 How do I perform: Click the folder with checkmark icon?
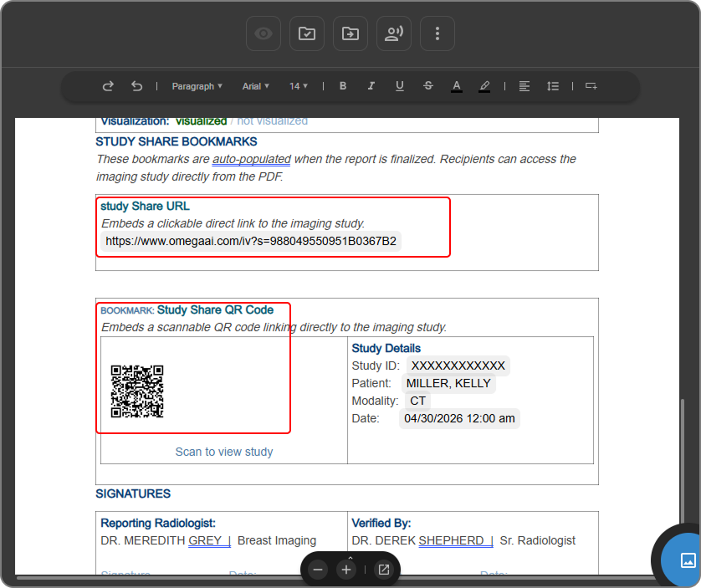(x=307, y=33)
